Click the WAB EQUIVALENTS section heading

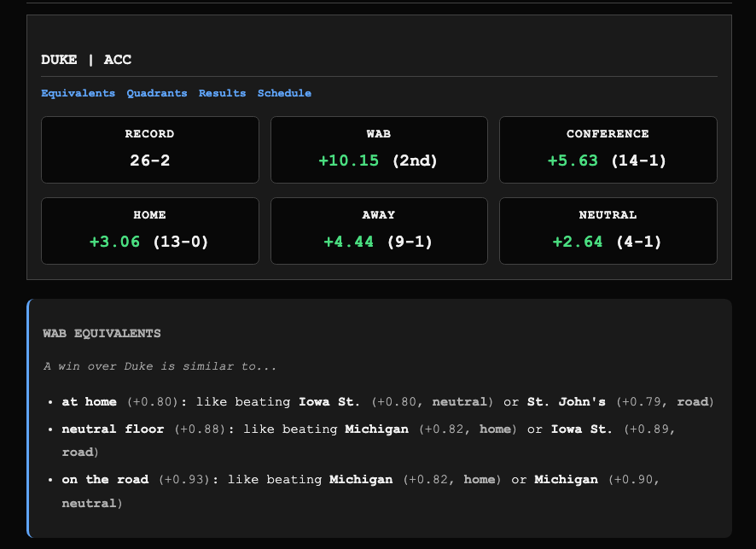click(102, 333)
